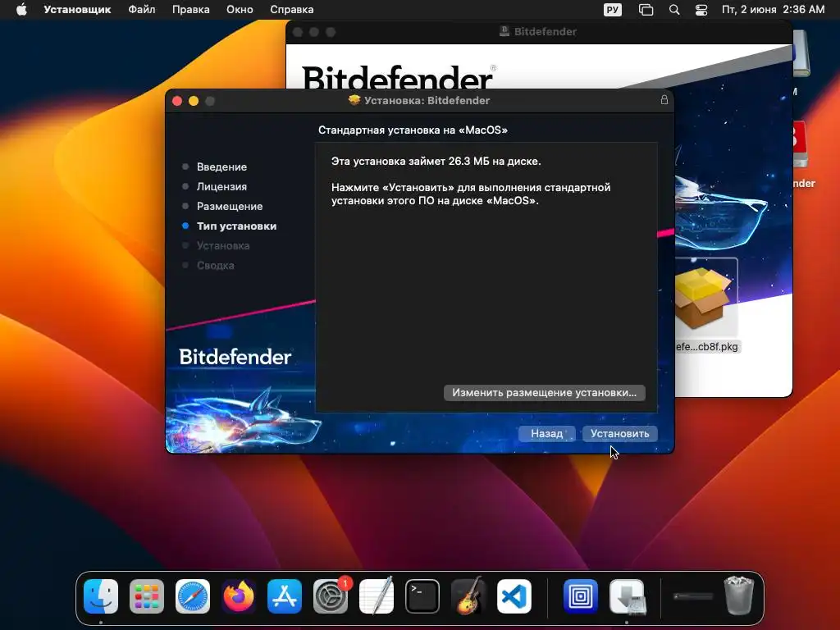Open the Trash in the Dock
This screenshot has width=840, height=630.
click(739, 596)
